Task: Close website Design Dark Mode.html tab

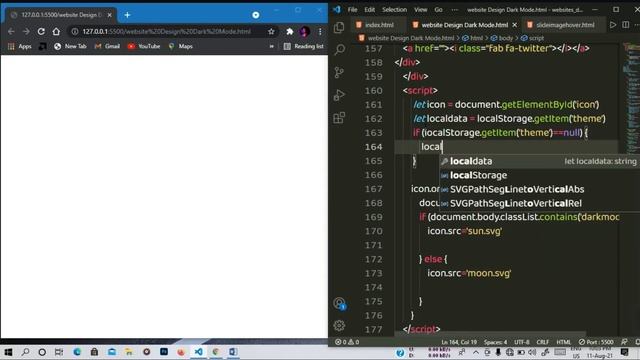Action: click(515, 25)
